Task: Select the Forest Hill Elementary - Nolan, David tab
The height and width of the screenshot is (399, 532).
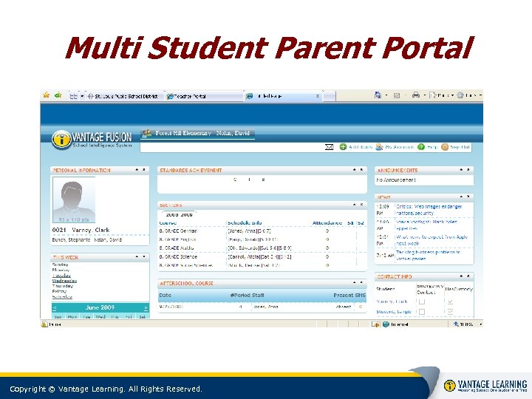Action: [198, 133]
